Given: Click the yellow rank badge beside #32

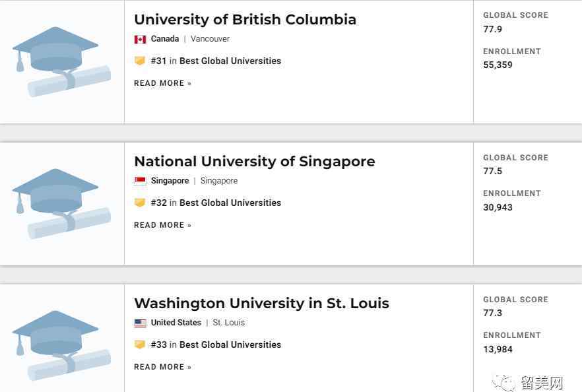Looking at the screenshot, I should [140, 203].
